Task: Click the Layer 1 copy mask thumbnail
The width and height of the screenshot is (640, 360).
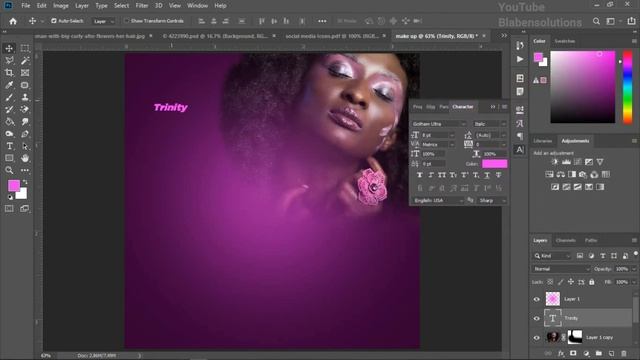Action: [x=575, y=338]
